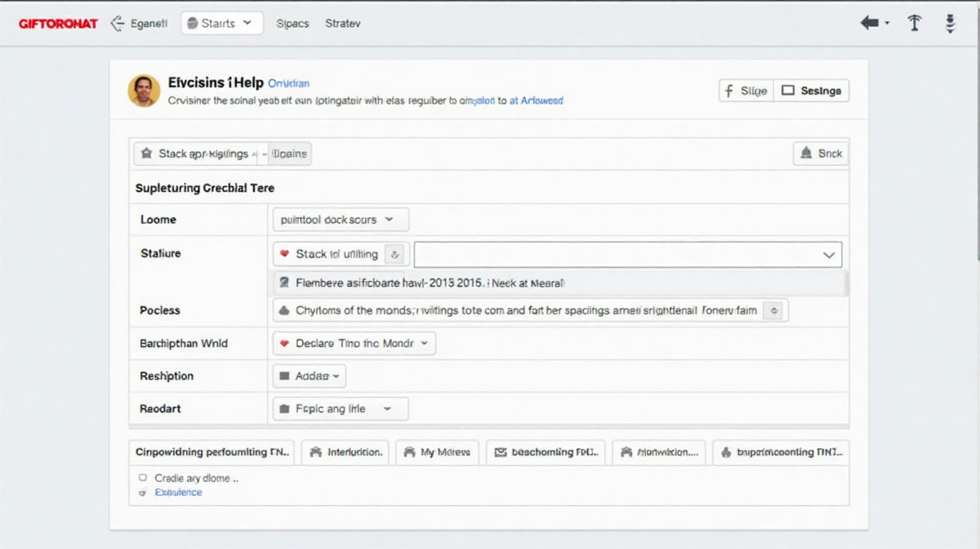The width and height of the screenshot is (980, 549).
Task: Click the download icon at top right
Action: tap(950, 23)
